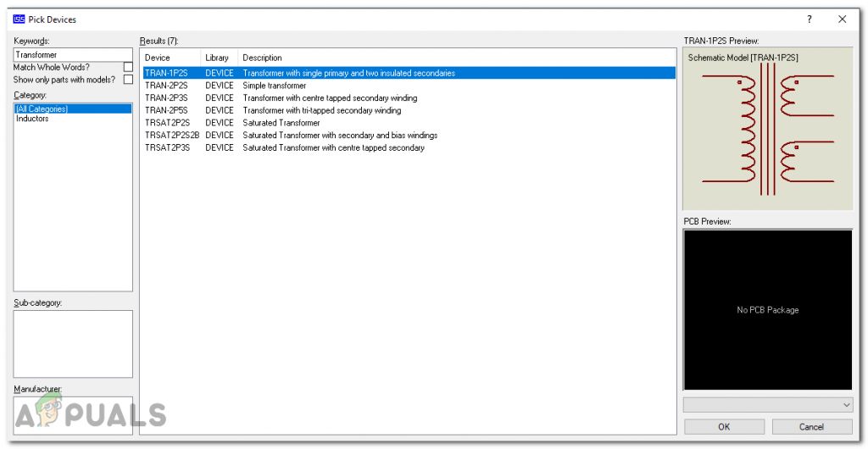Click the PCB Preview black area

(767, 310)
